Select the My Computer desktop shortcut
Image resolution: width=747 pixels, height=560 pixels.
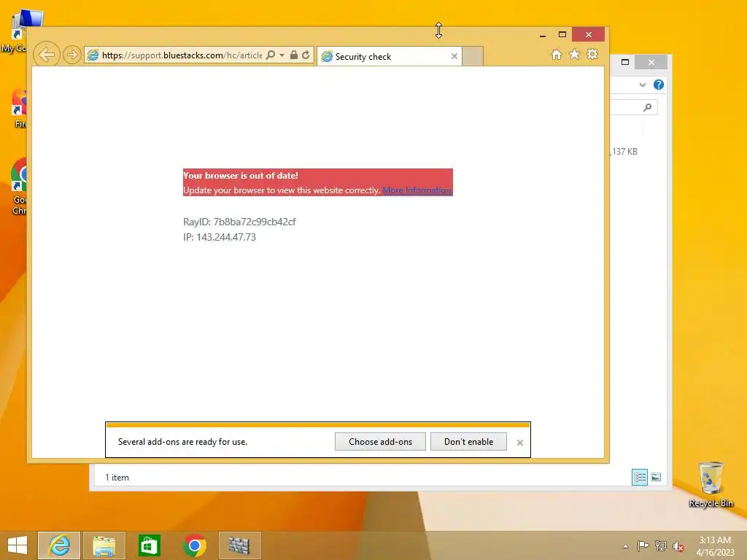(21, 31)
